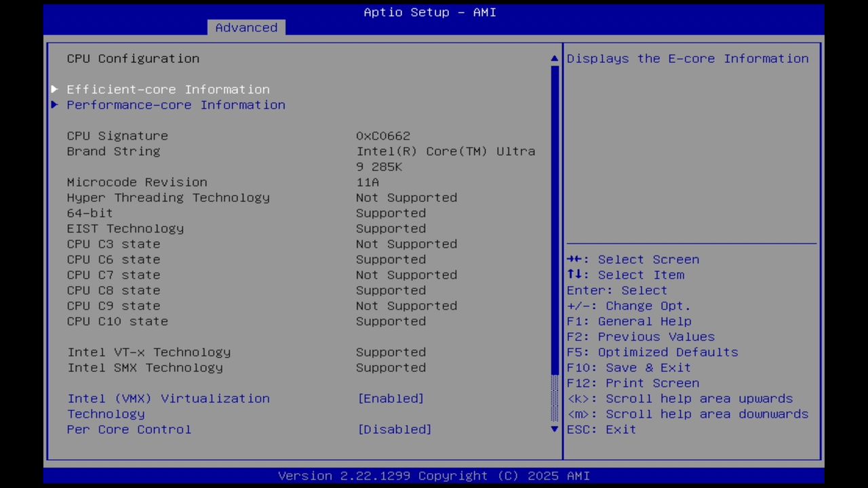
Task: Click the Aptio Setup title bar
Action: pyautogui.click(x=429, y=12)
